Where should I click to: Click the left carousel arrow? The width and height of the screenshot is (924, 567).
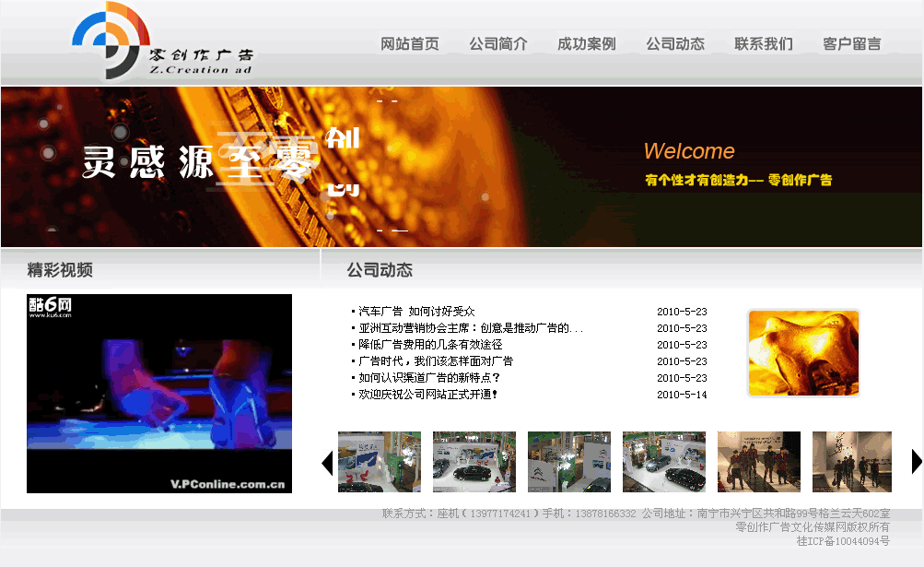[x=327, y=462]
